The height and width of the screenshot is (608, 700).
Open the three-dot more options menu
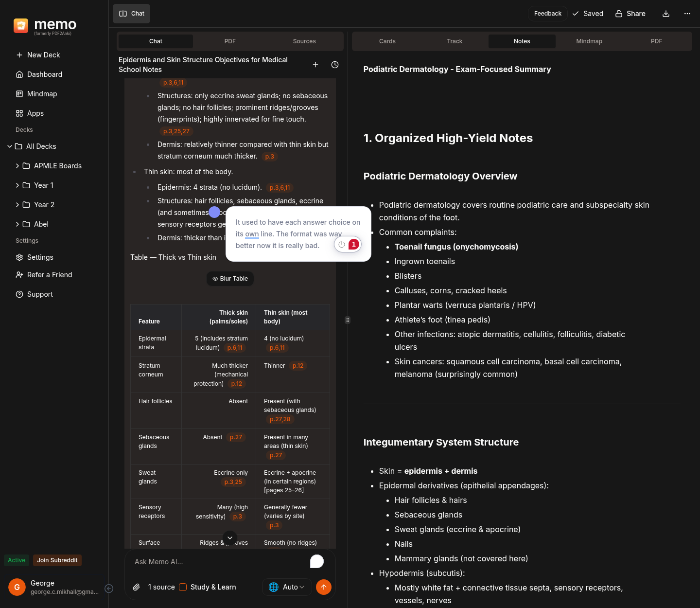[687, 14]
